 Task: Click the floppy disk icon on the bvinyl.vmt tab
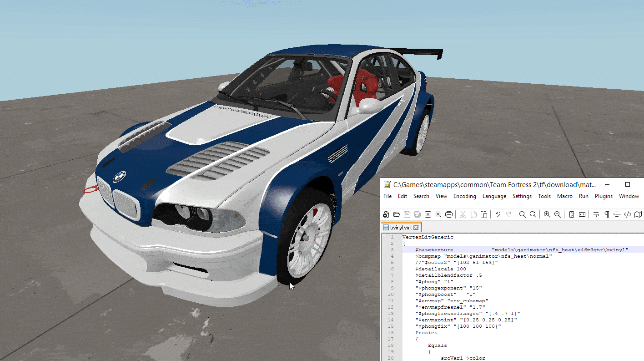coord(386,227)
